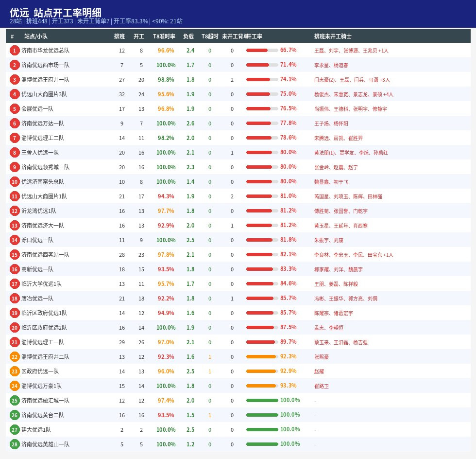Viewport: 476px width, 459px height.
Task: Click the title 优远 站点开工率明细
Action: click(x=55, y=13)
